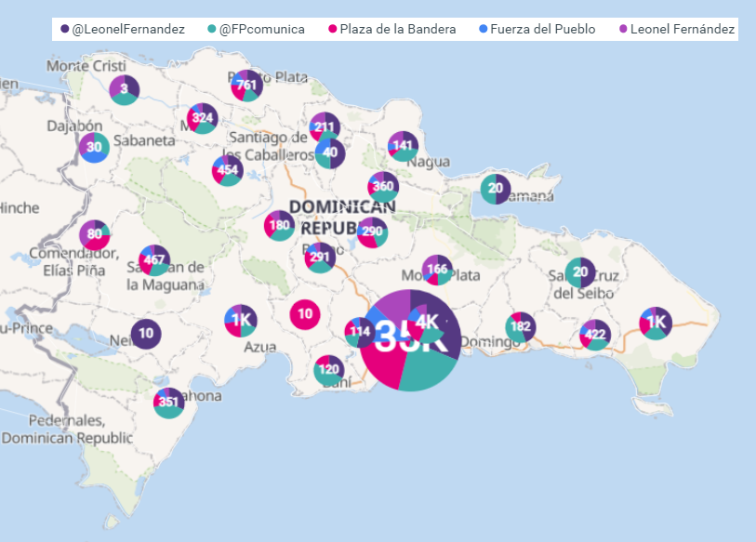Toggle the @FPcomunica legend entry
The width and height of the screenshot is (756, 542).
(x=261, y=30)
